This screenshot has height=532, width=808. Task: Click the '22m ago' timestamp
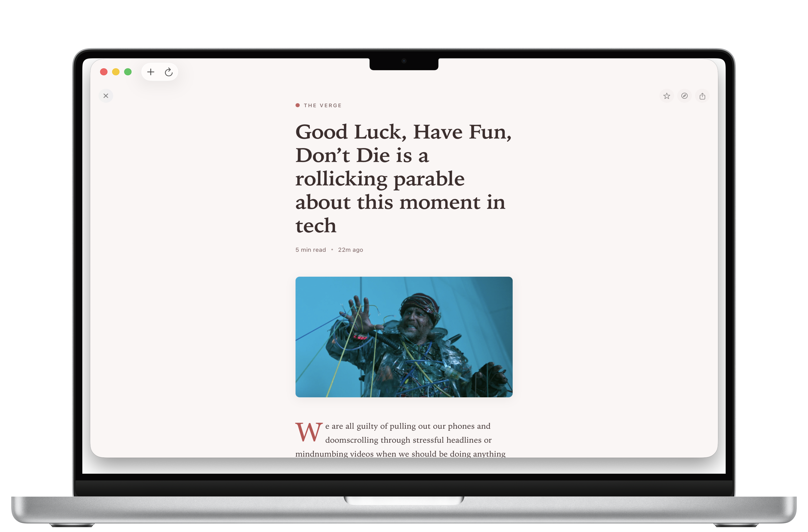(350, 250)
